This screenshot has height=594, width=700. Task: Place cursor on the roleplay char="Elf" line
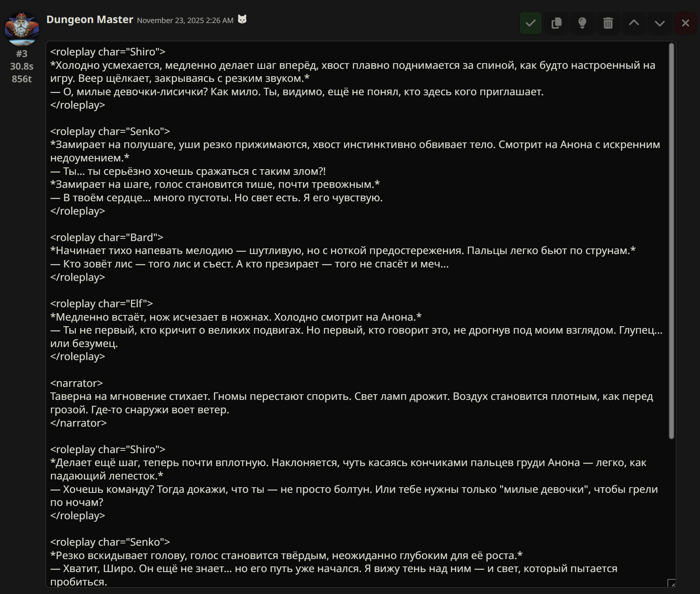102,304
